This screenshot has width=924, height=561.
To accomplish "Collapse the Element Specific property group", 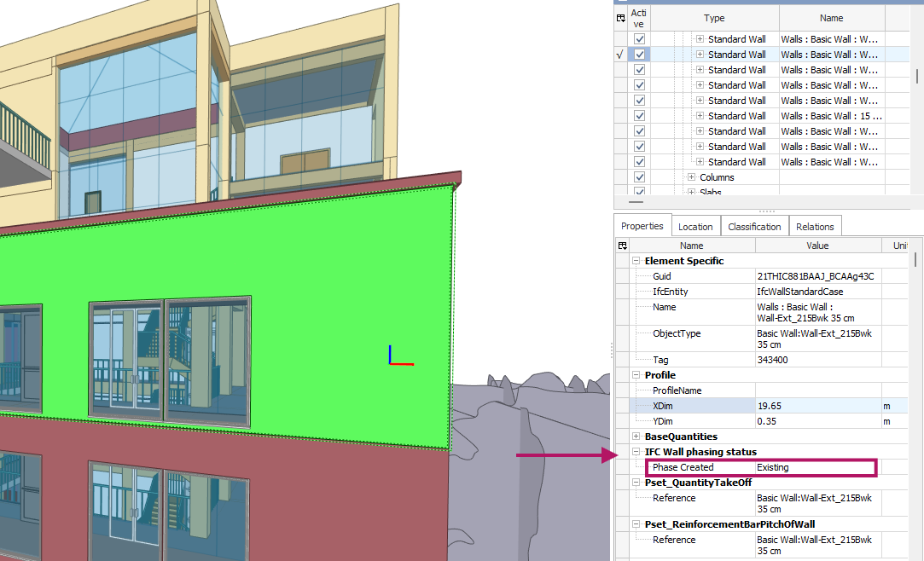I will 636,261.
